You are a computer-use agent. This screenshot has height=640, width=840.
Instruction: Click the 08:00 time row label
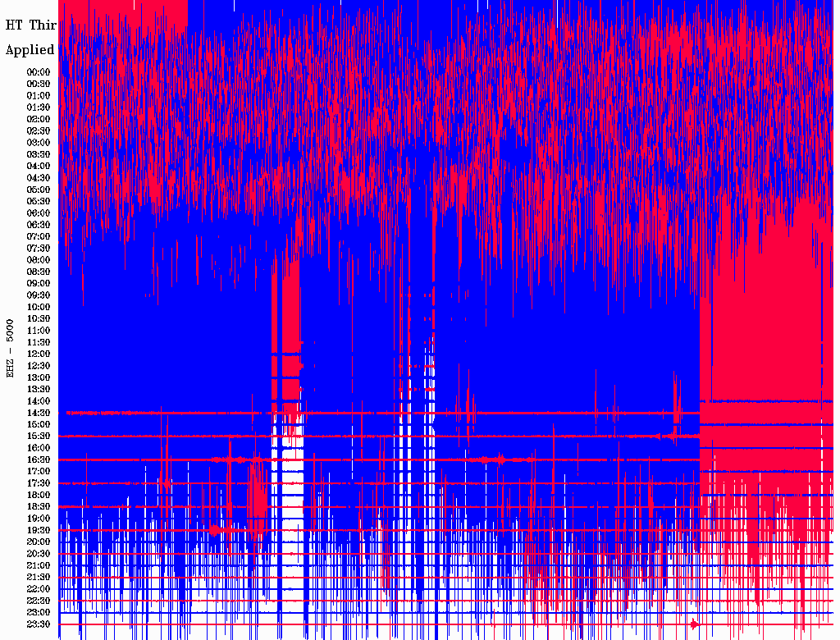point(39,260)
